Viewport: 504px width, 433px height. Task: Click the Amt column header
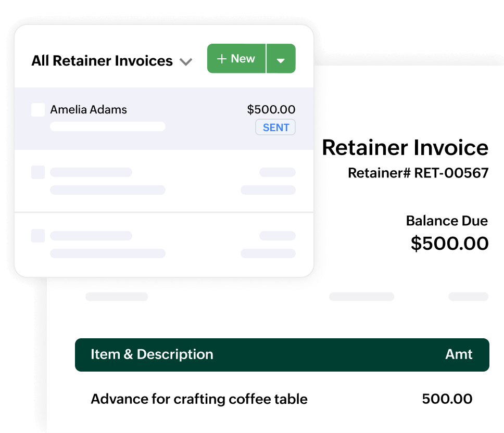point(459,354)
